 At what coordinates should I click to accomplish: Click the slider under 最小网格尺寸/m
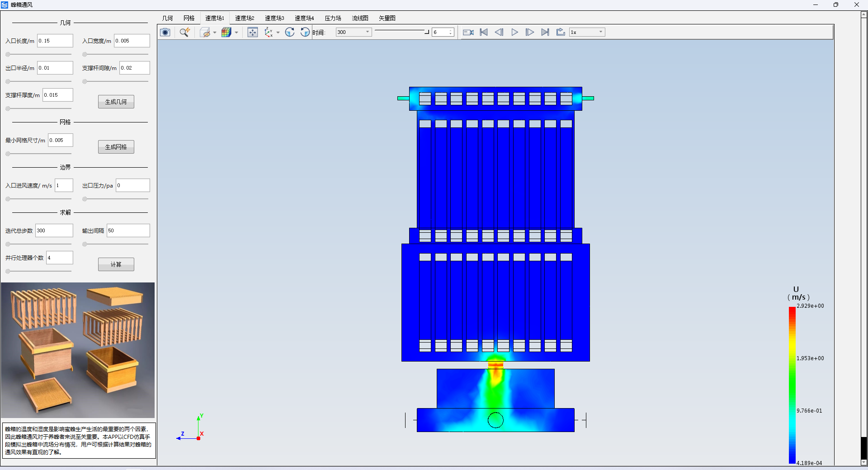38,154
